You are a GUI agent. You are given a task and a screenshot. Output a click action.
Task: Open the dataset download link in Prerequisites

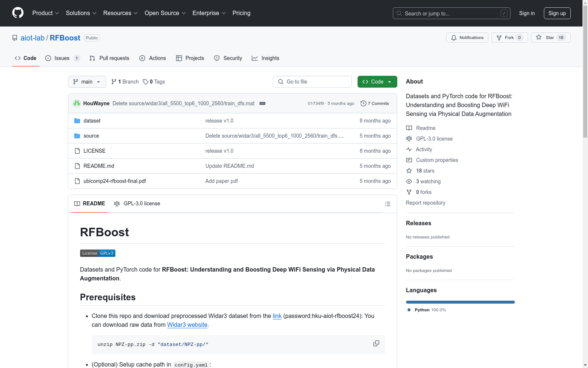(x=277, y=316)
